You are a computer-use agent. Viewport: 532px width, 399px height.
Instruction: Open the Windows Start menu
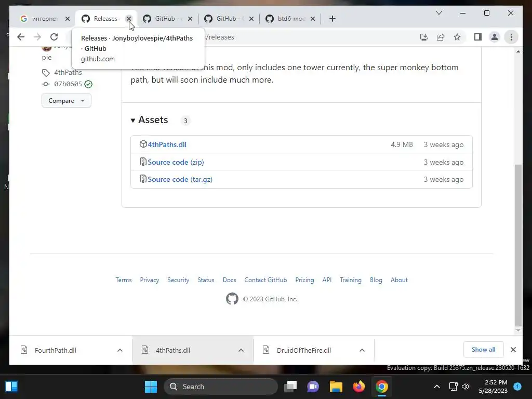(x=151, y=387)
